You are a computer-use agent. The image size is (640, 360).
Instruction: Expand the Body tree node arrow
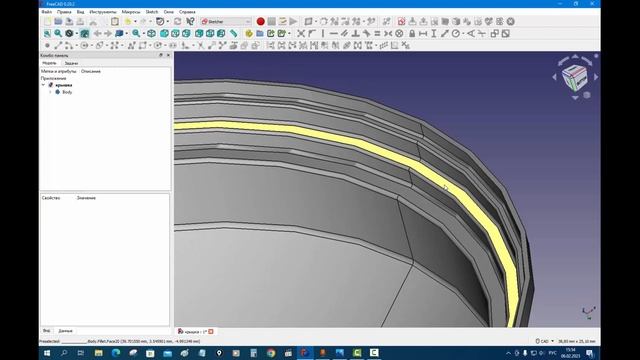(x=50, y=92)
